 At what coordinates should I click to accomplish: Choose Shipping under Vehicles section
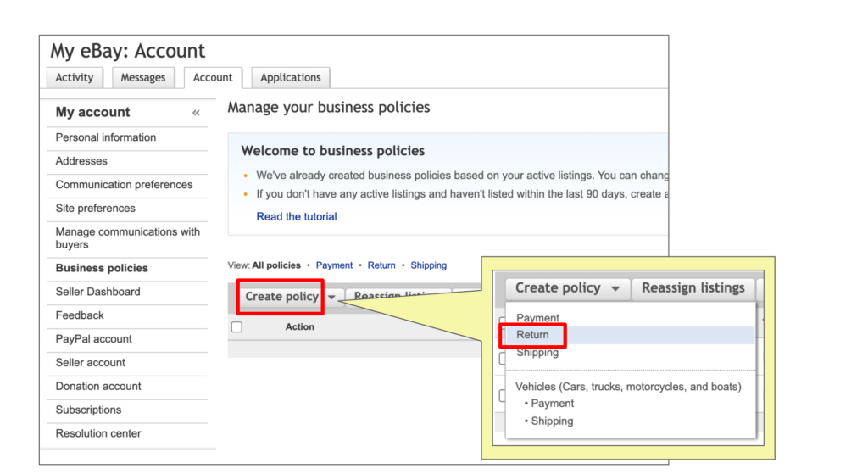pos(552,421)
